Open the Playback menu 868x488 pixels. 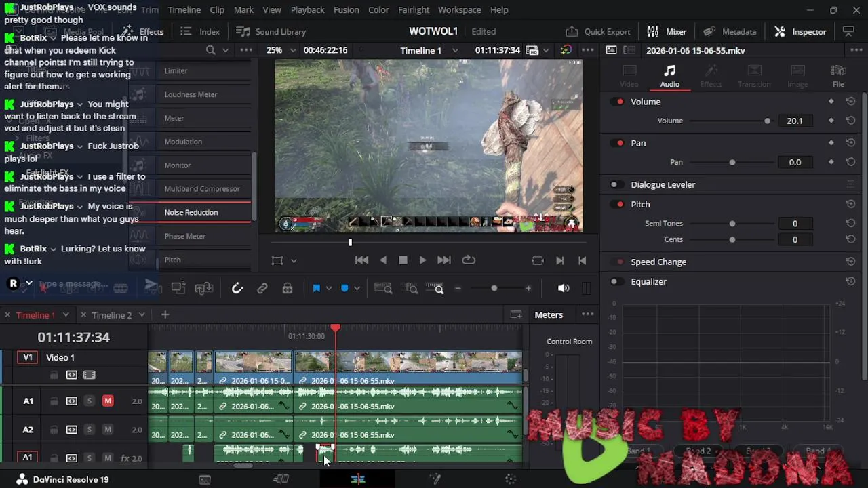point(307,10)
